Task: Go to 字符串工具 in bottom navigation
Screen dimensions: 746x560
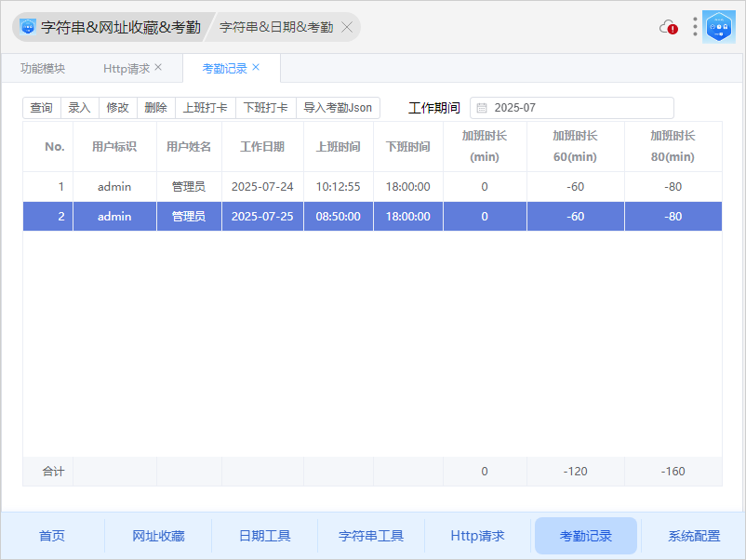Action: coord(371,536)
